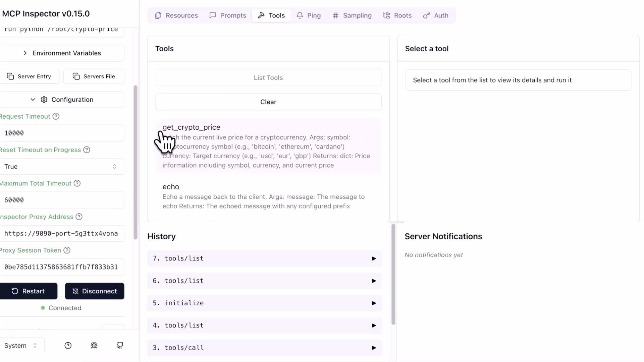Edit the Request Timeout value 10000

[x=62, y=133]
